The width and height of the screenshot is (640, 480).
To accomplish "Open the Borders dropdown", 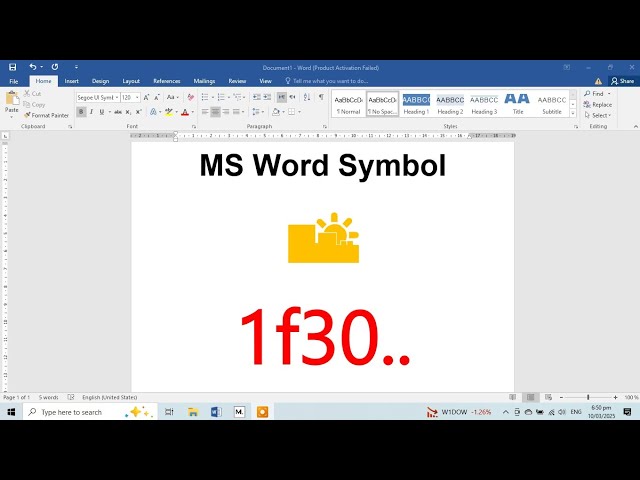I will [x=299, y=112].
